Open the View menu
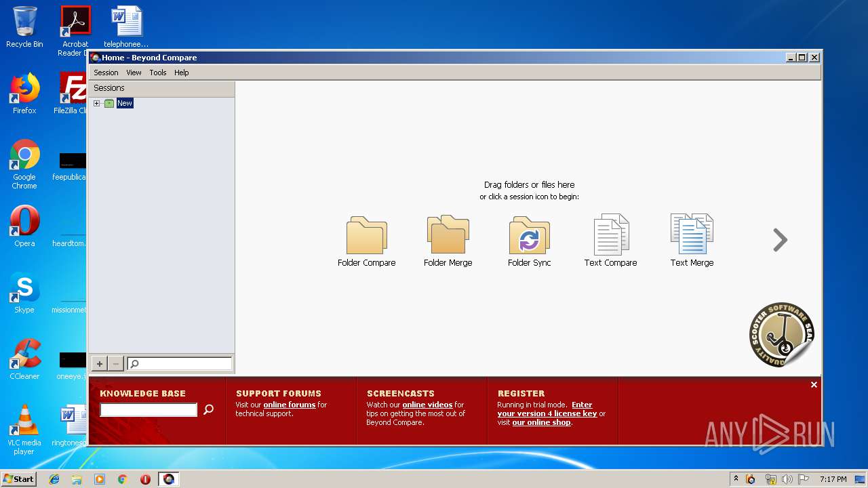The image size is (868, 488). 134,73
